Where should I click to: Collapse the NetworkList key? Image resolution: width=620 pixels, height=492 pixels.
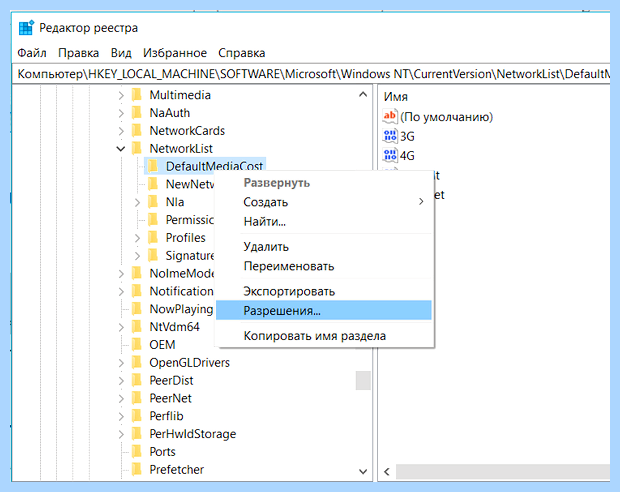click(121, 149)
